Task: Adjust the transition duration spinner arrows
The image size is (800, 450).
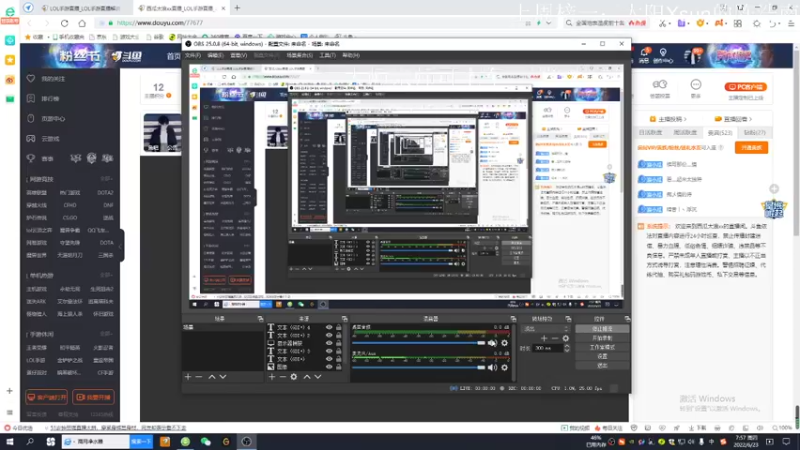Action: [566, 348]
